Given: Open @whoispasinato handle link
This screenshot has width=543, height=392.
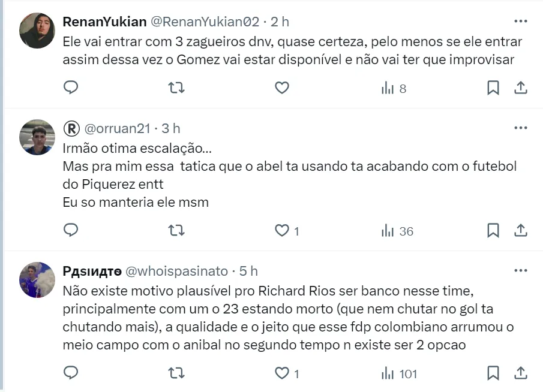Looking at the screenshot, I should (x=182, y=272).
